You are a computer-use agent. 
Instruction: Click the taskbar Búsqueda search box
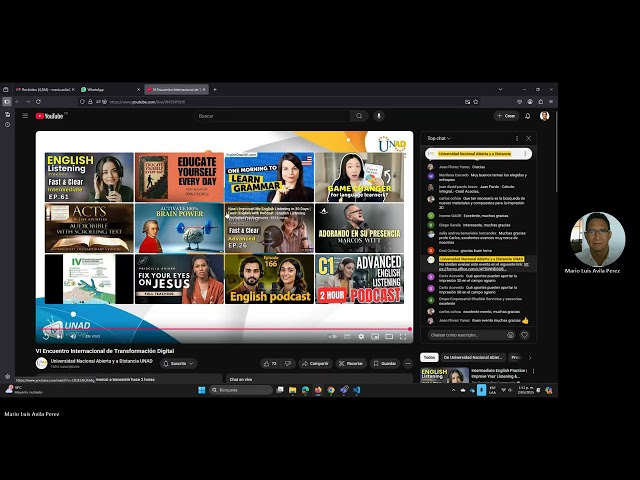pos(241,390)
